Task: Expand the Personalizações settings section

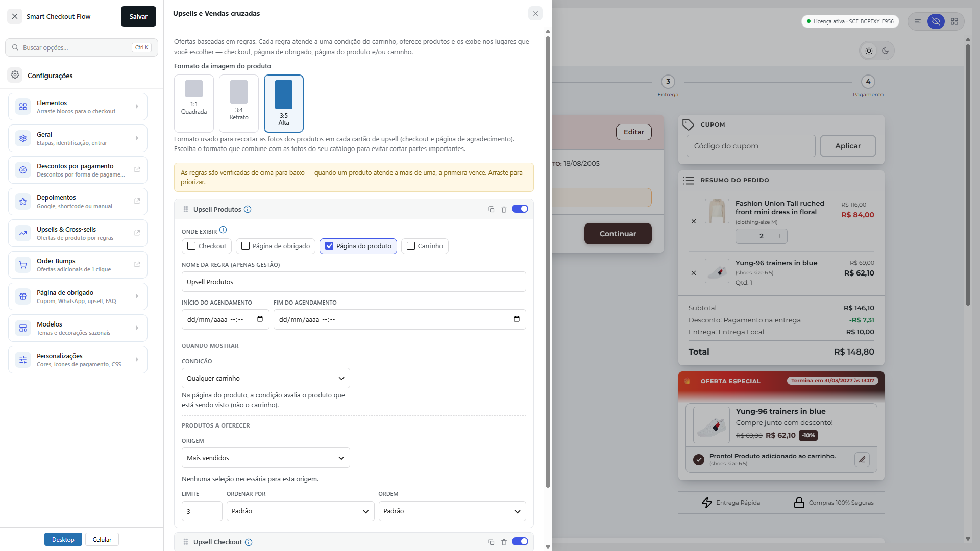Action: (x=78, y=360)
